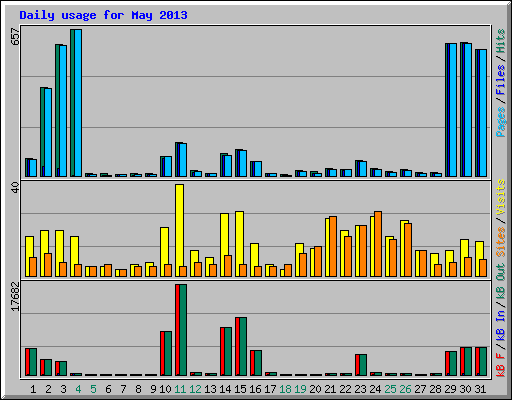Click green day 19 on the x-axis
Screen dimensions: 512x400
[300, 389]
